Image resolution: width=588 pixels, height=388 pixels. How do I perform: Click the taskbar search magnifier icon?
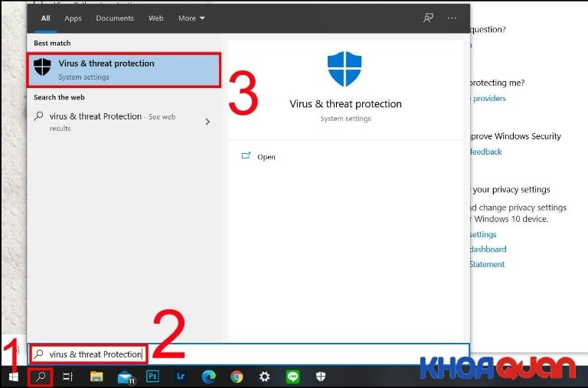[x=41, y=377]
